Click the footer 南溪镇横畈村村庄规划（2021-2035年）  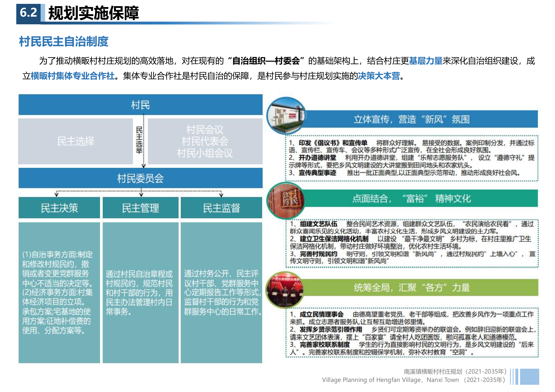(455, 371)
